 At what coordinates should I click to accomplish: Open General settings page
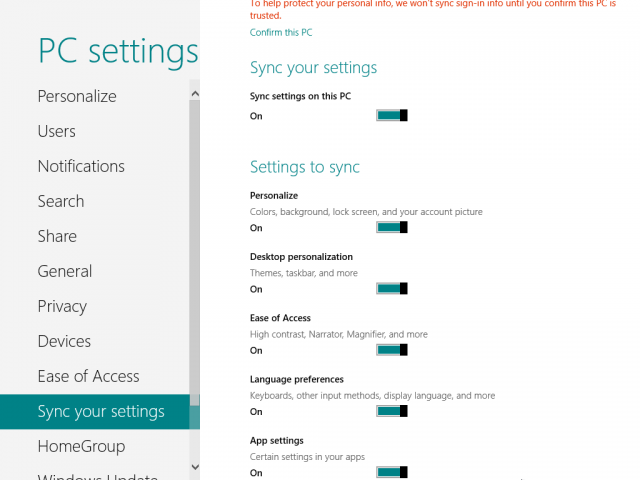(x=64, y=271)
